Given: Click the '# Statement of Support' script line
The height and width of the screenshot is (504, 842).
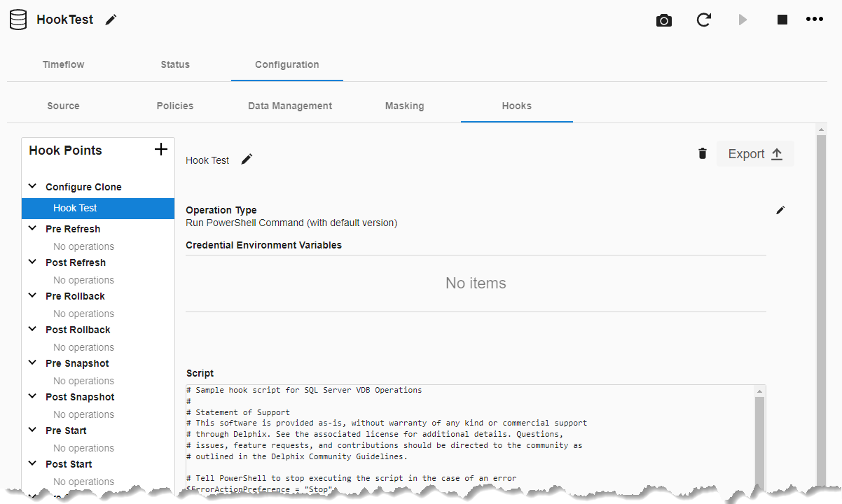Looking at the screenshot, I should pos(238,412).
